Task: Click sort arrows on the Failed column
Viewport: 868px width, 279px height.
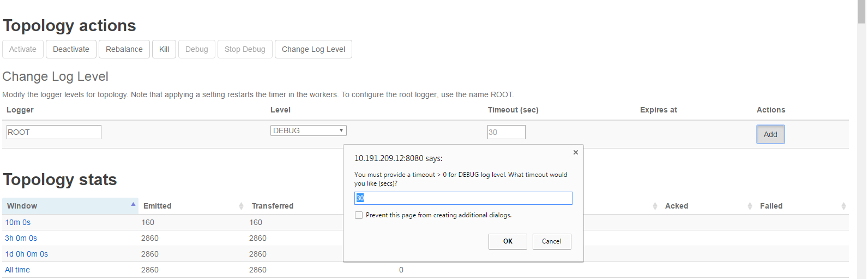Action: point(843,206)
